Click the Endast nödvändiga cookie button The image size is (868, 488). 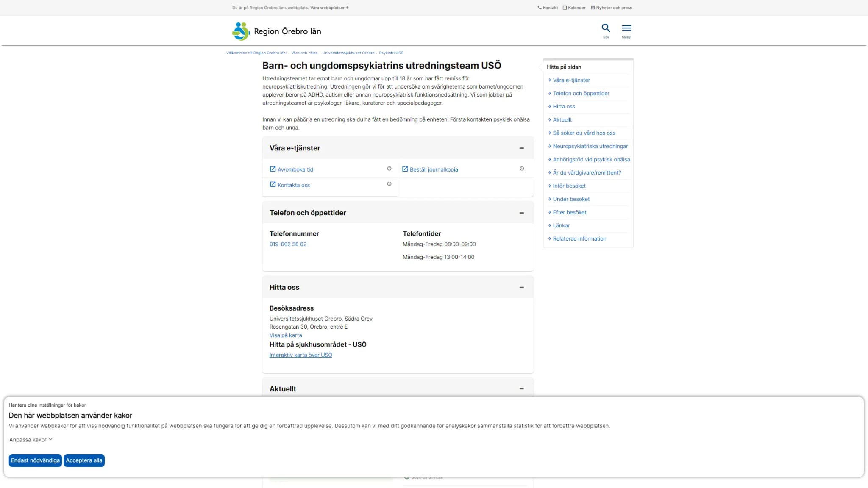tap(35, 460)
